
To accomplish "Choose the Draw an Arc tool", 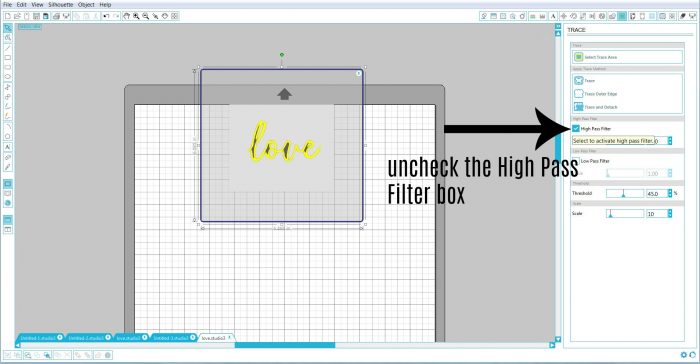I will click(8, 126).
